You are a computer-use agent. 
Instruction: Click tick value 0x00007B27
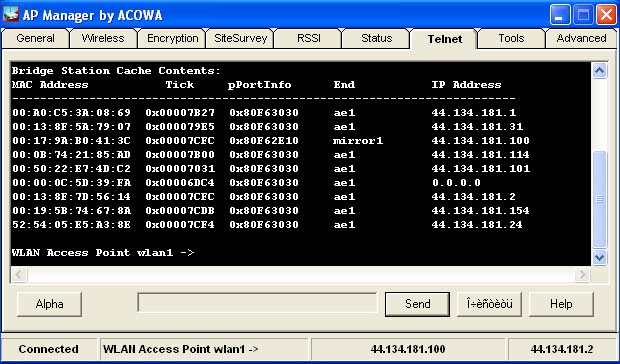(x=180, y=113)
